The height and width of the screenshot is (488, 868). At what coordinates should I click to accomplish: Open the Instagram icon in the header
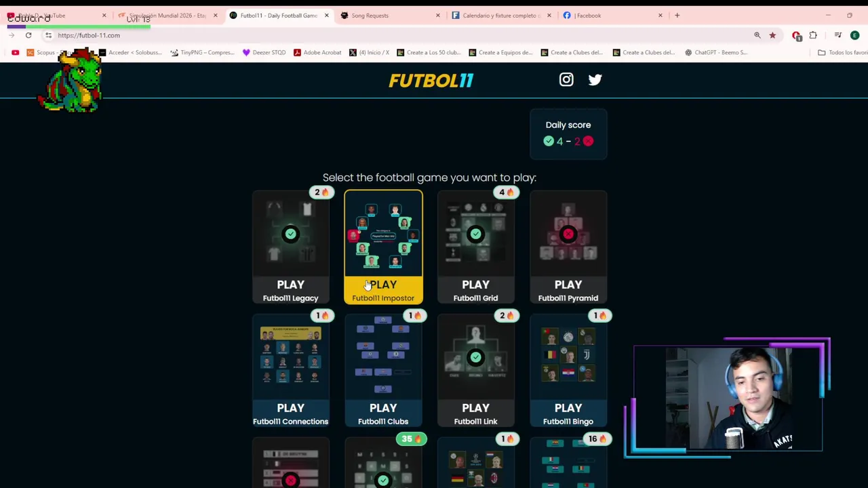tap(566, 80)
